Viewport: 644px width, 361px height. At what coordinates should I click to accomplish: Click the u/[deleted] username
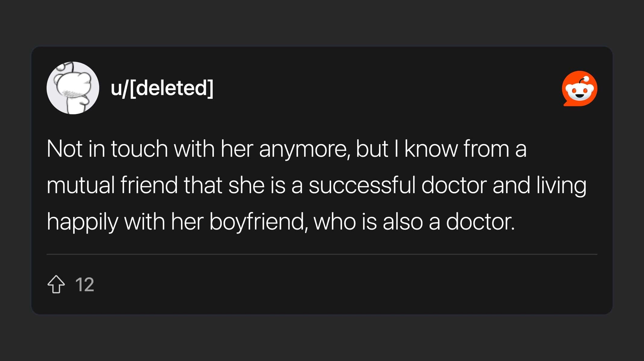[162, 88]
